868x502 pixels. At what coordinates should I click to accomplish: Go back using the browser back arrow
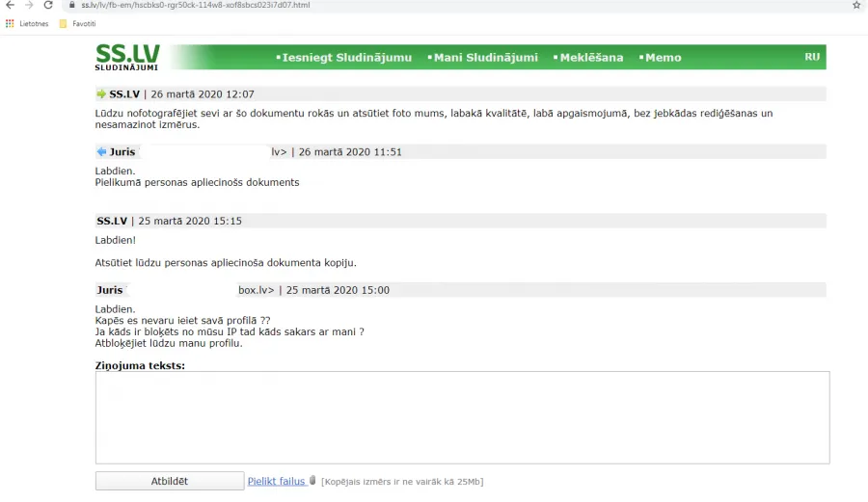(10, 5)
